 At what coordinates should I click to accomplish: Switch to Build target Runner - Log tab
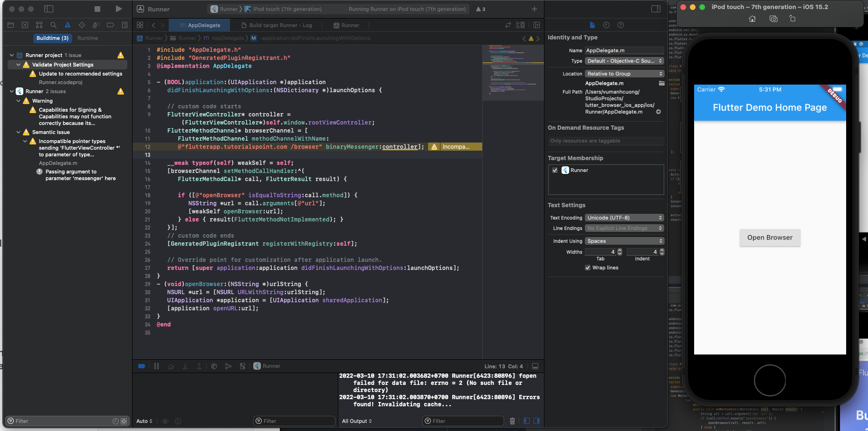click(277, 25)
